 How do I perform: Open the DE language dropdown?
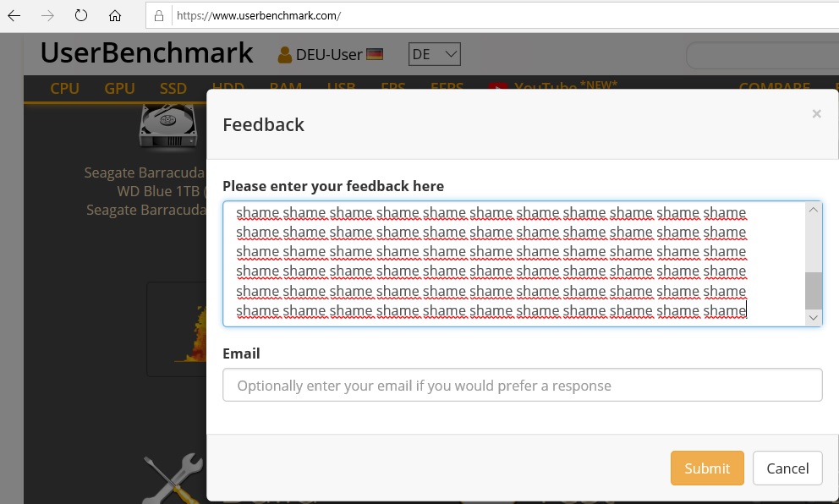(x=433, y=53)
